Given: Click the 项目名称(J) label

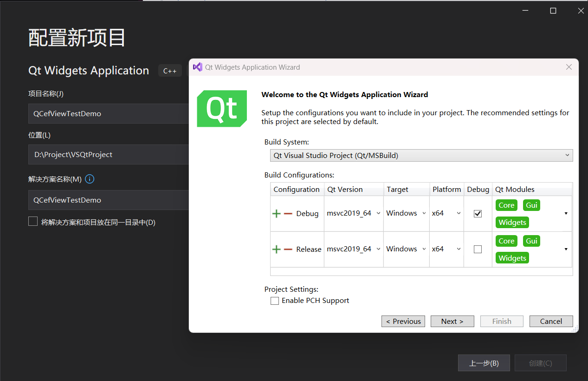Looking at the screenshot, I should click(x=46, y=93).
